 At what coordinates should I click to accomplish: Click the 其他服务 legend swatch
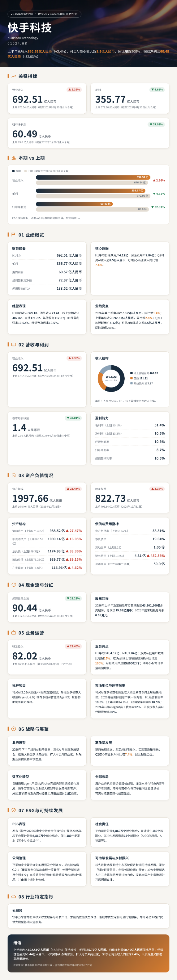click(132, 383)
